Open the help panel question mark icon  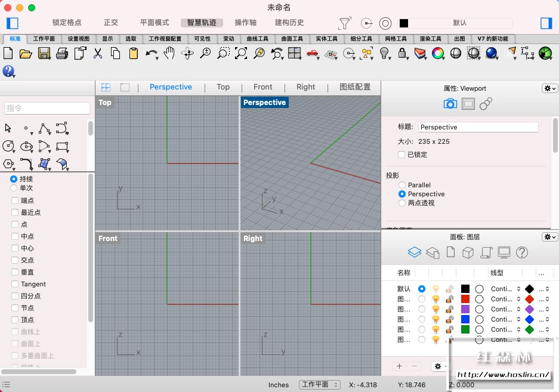[521, 252]
